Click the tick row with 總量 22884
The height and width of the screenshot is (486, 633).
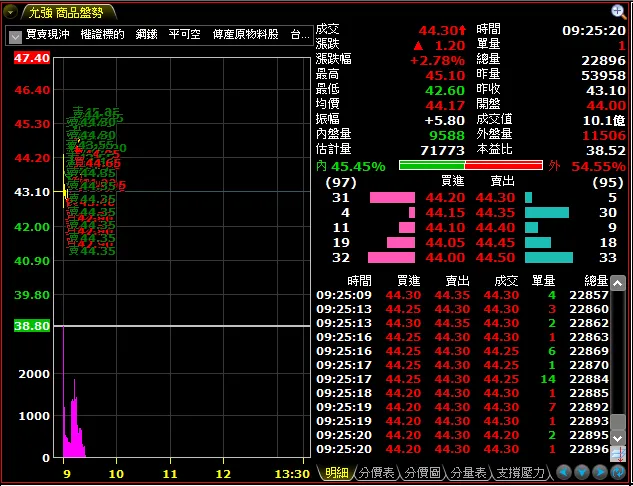[x=463, y=379]
